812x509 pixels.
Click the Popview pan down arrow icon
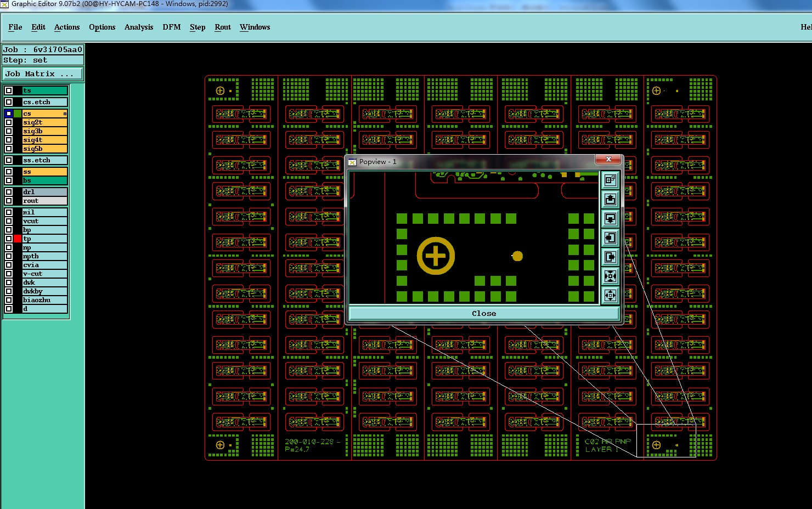tap(610, 218)
